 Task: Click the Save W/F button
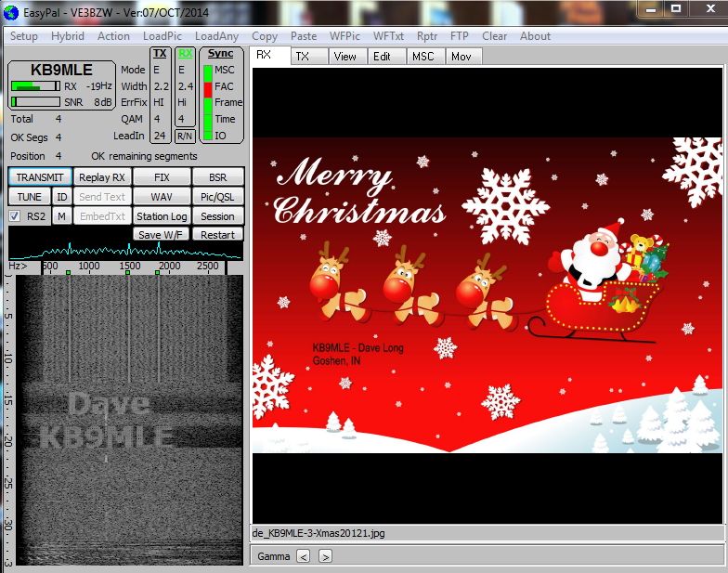[161, 234]
